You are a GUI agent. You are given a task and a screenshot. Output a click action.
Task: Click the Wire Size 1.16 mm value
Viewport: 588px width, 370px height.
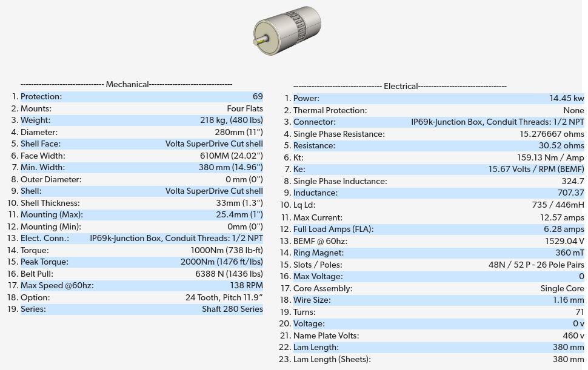568,300
